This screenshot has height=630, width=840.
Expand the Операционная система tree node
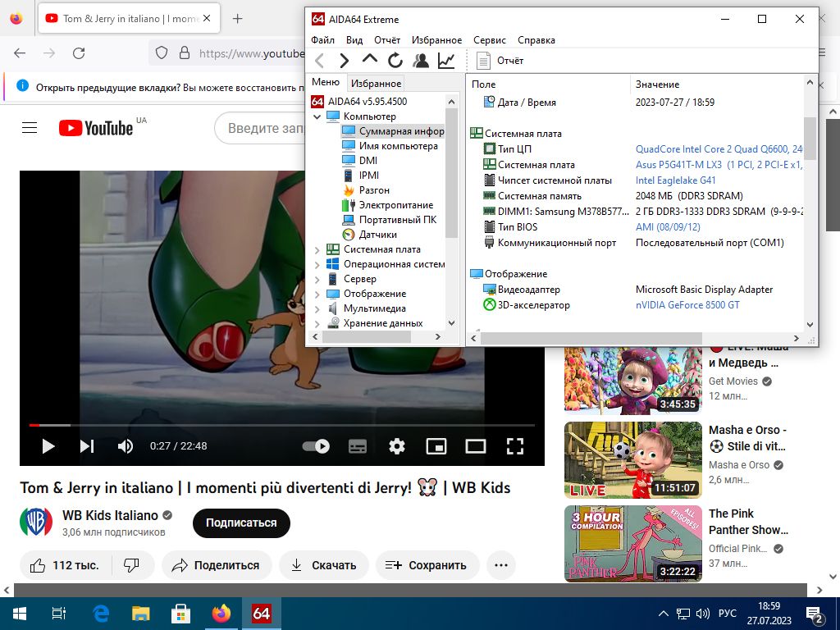pos(317,265)
